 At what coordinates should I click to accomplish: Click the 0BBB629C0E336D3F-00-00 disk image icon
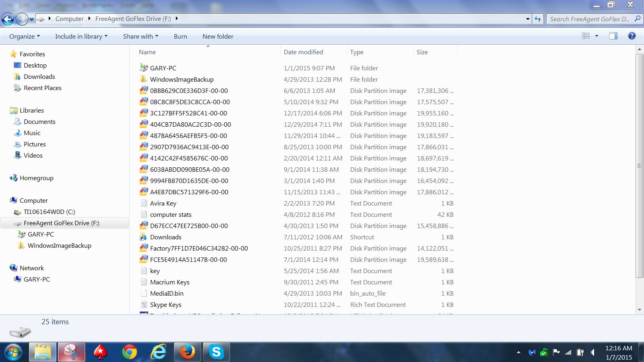144,90
